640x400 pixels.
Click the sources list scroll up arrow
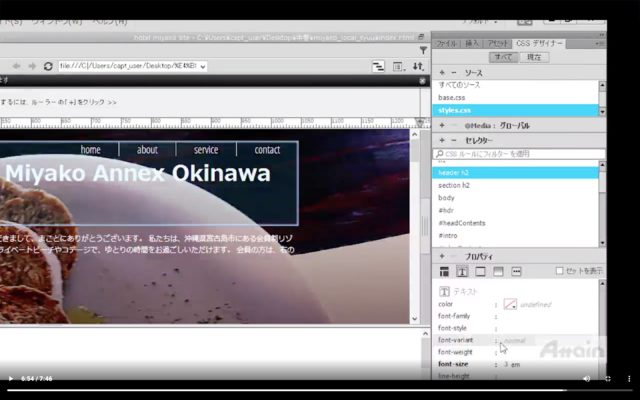pyautogui.click(x=602, y=85)
